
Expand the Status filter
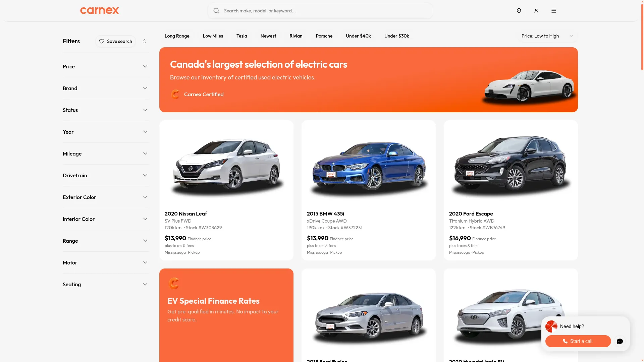click(x=106, y=110)
